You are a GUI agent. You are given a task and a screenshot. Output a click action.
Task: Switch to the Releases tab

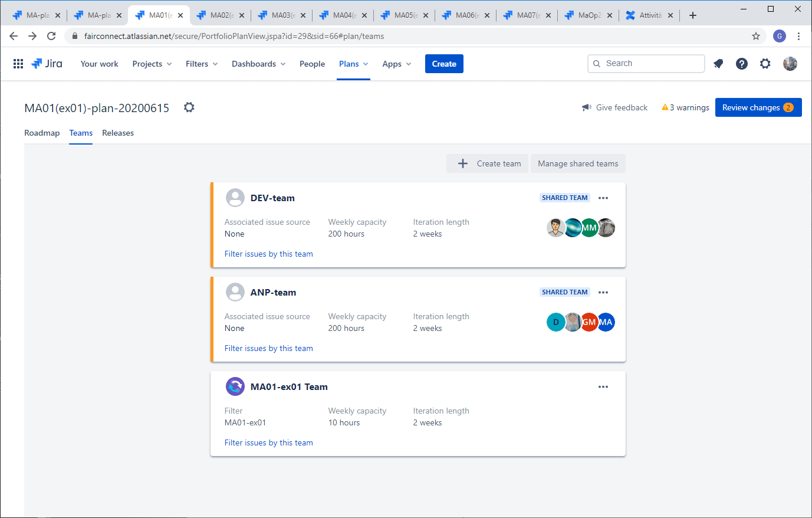click(x=118, y=133)
